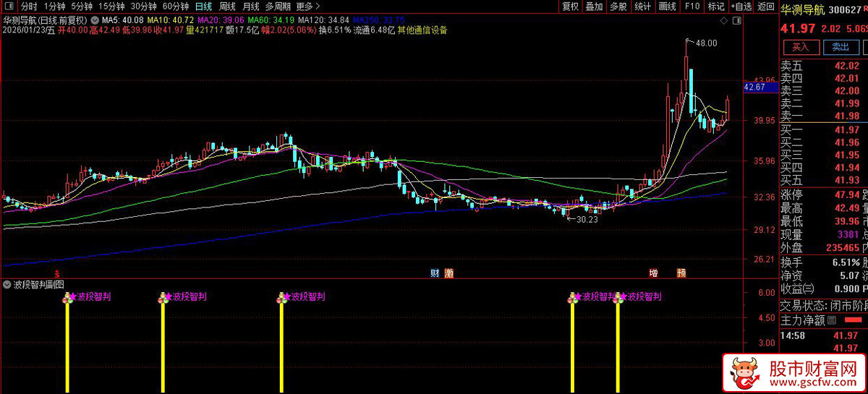Click the MA250 indicator label
The image size is (868, 394).
(379, 20)
